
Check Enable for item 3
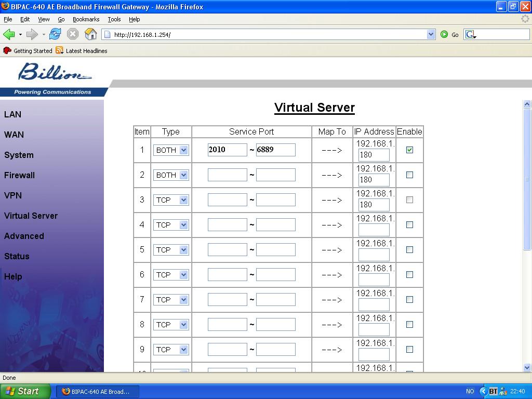(409, 200)
